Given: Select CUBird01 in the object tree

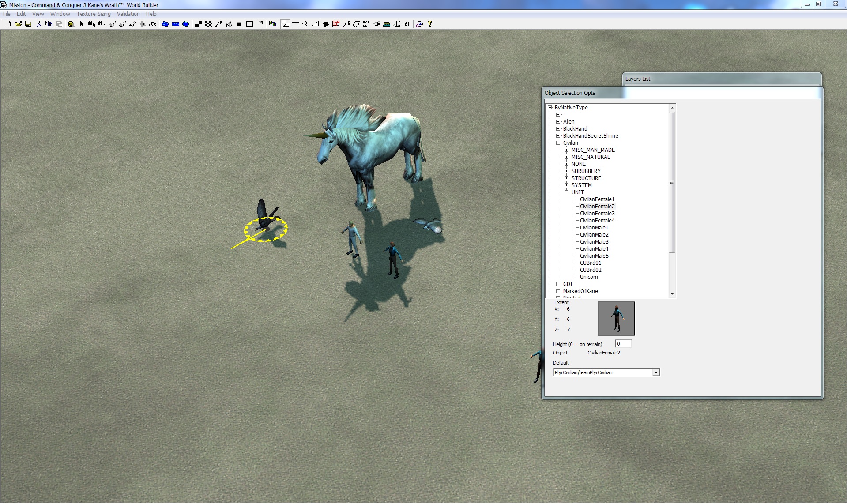Looking at the screenshot, I should click(x=591, y=263).
